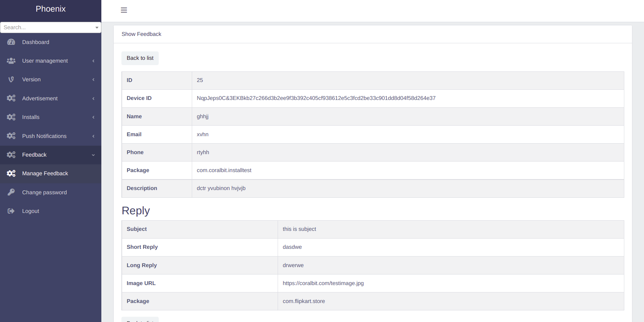
Task: Click the Change password key icon
Action: point(11,192)
